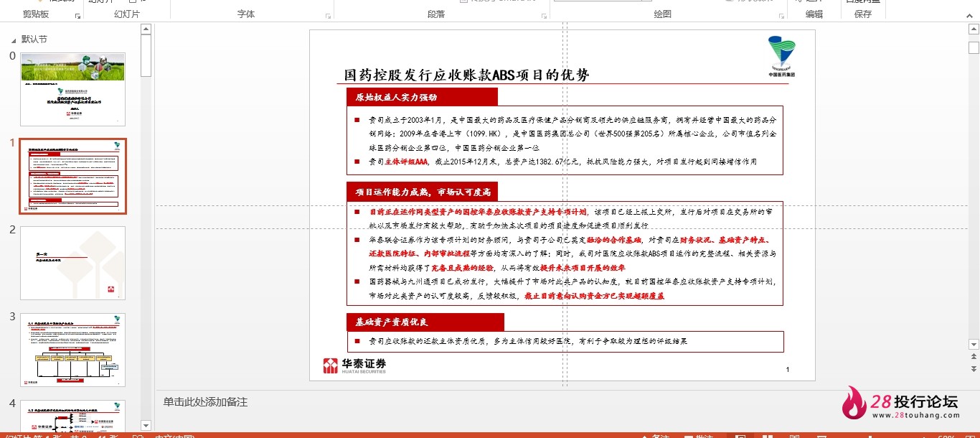Select slide 4 thumbnail in the panel
Image resolution: width=980 pixels, height=438 pixels.
click(73, 416)
